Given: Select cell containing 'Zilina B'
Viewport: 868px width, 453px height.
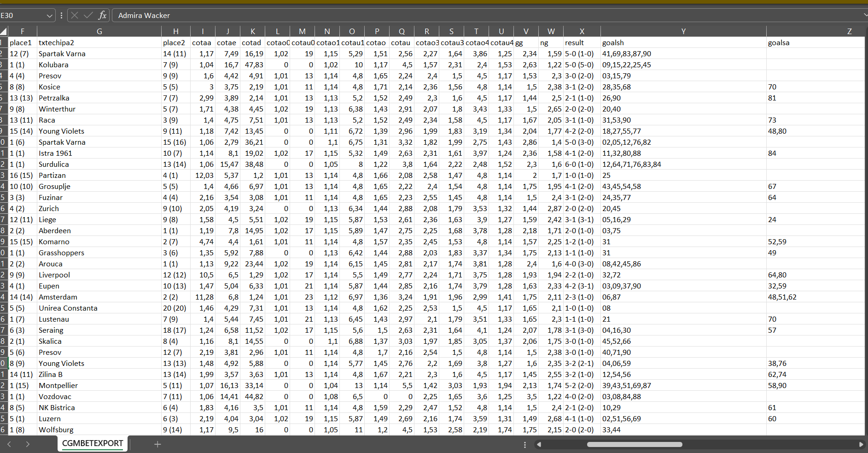Looking at the screenshot, I should pos(99,374).
